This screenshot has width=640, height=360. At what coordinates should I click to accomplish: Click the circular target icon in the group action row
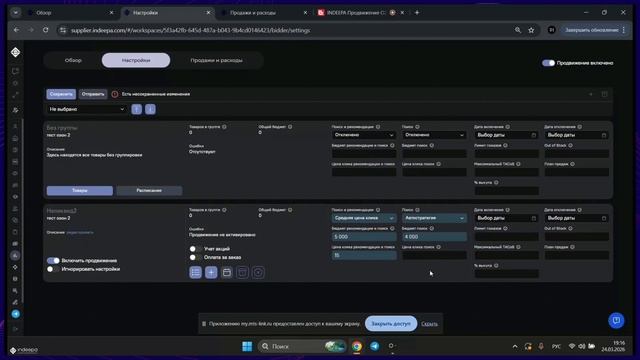(258, 272)
